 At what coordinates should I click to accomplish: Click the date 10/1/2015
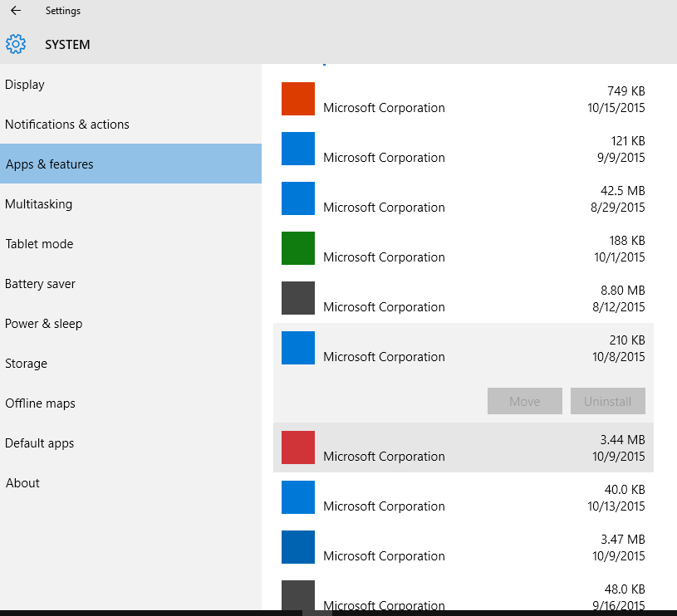pos(620,257)
